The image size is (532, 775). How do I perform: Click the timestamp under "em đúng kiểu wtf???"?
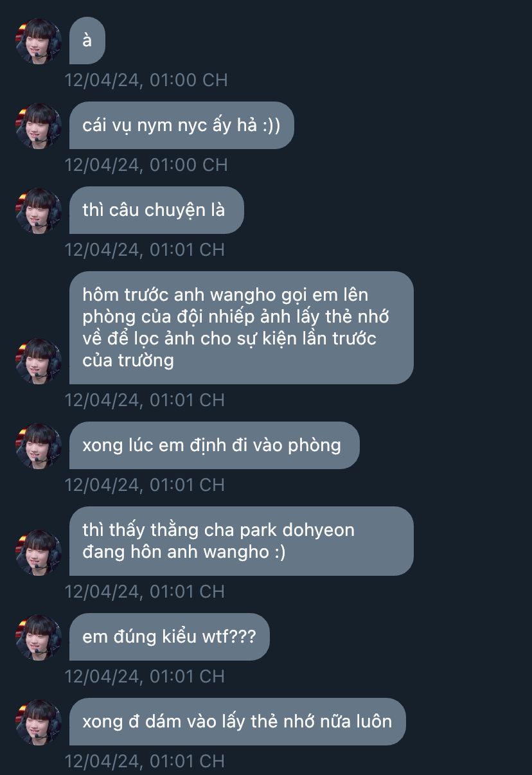click(145, 677)
